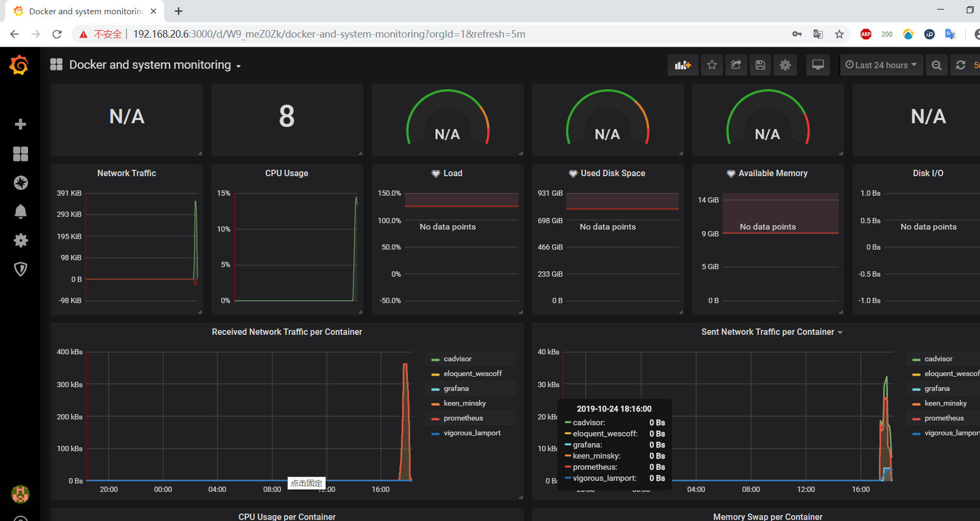The height and width of the screenshot is (521, 980).
Task: Save the dashboard with floppy icon
Action: coord(760,65)
